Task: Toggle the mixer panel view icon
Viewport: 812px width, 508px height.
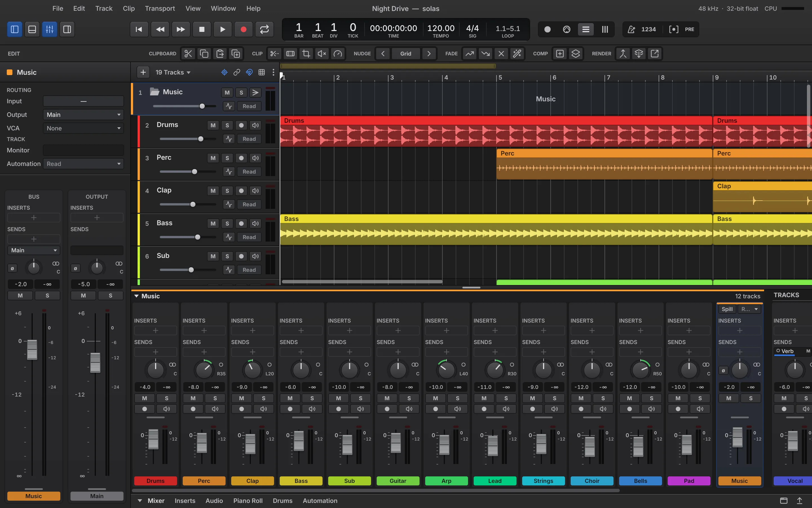Action: pyautogui.click(x=49, y=29)
